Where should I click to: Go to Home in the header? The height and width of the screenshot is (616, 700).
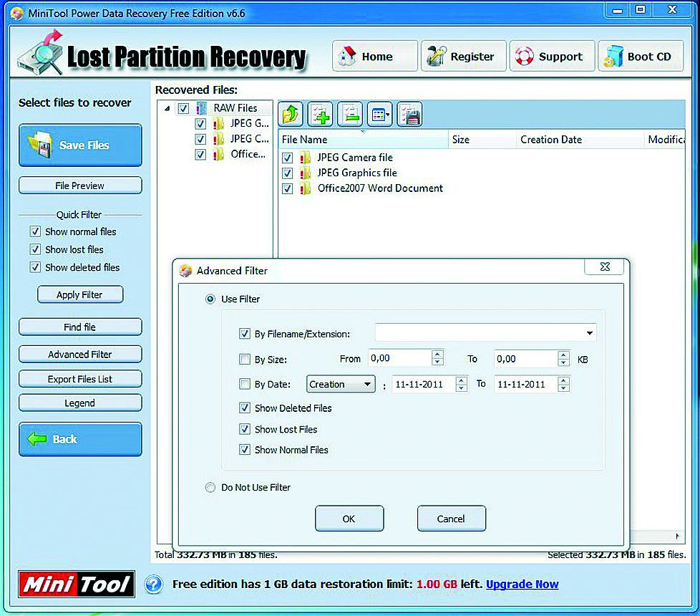click(375, 57)
